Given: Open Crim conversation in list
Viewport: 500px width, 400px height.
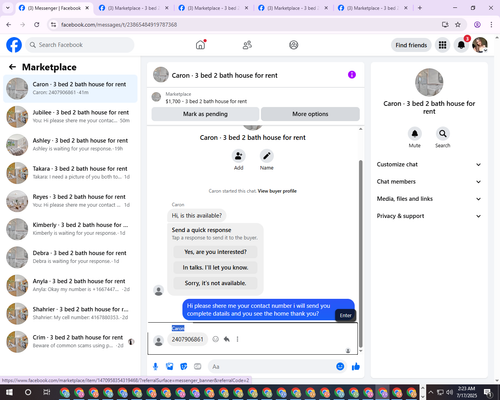Looking at the screenshot, I should coord(70,341).
